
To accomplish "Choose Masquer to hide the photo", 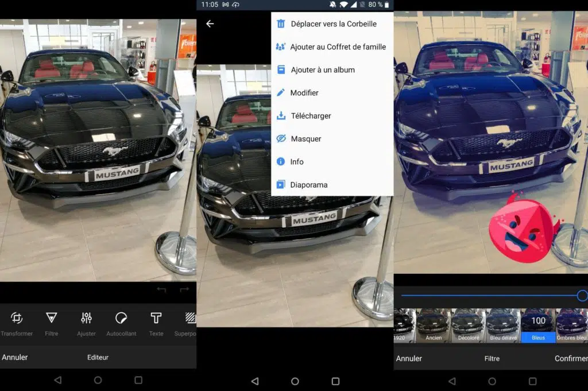I will pyautogui.click(x=332, y=139).
